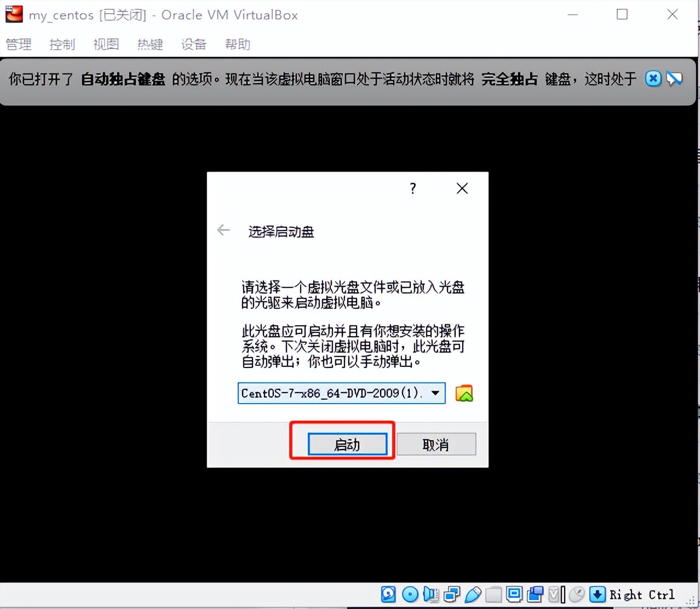The width and height of the screenshot is (700, 609).
Task: Cancel via the 取消 button
Action: [x=435, y=444]
